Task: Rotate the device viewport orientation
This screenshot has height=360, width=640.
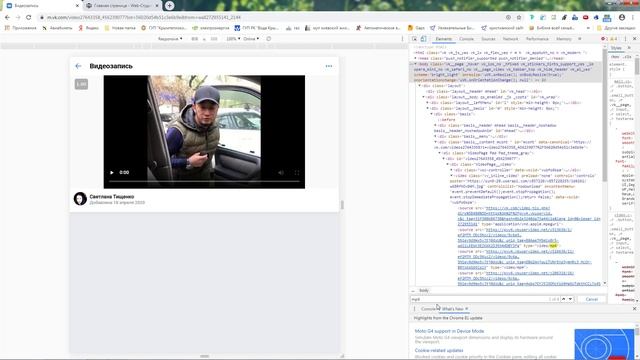Action: pyautogui.click(x=268, y=39)
